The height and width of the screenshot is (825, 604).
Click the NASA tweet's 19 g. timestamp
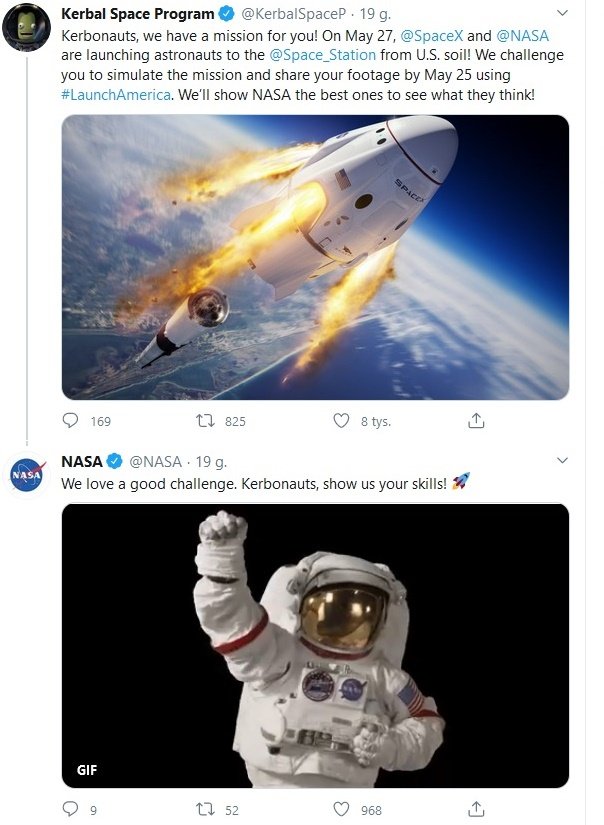213,461
